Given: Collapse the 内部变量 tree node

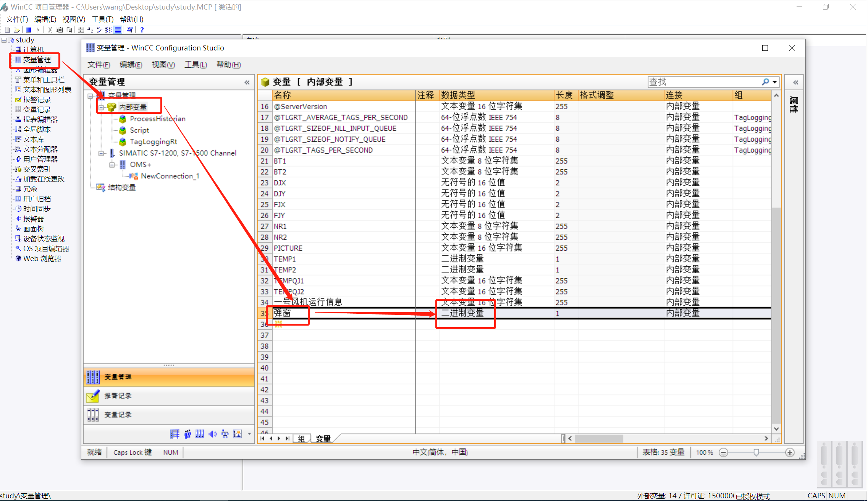Looking at the screenshot, I should [x=101, y=107].
